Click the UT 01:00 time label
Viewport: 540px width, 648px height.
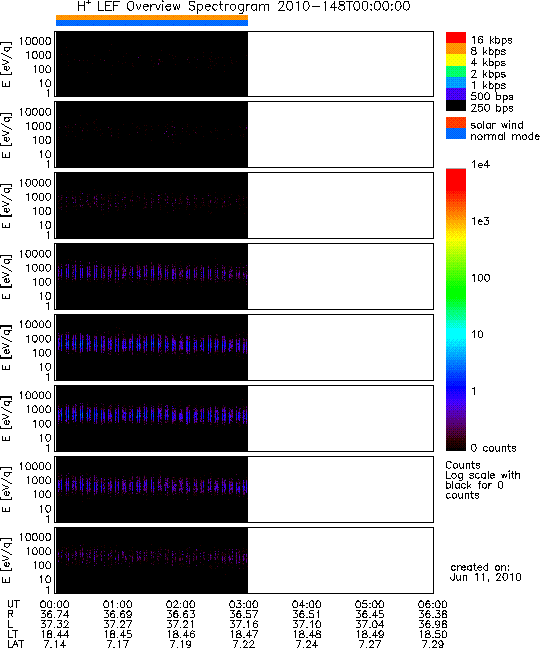[118, 605]
